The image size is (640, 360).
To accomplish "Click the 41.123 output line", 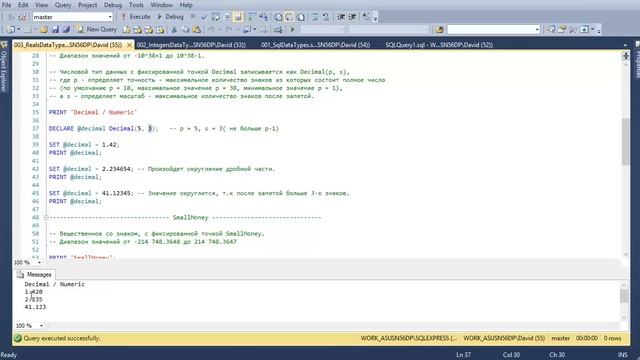I will pyautogui.click(x=35, y=307).
